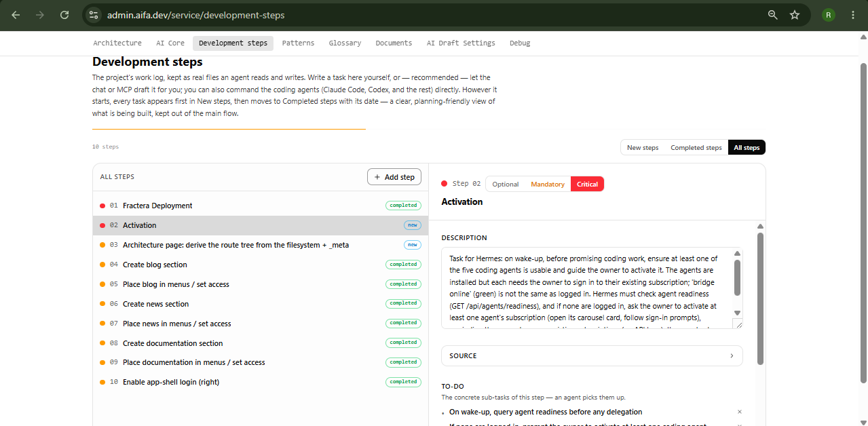Open step 01 Fractera Deployment
The width and height of the screenshot is (868, 426).
pos(261,206)
